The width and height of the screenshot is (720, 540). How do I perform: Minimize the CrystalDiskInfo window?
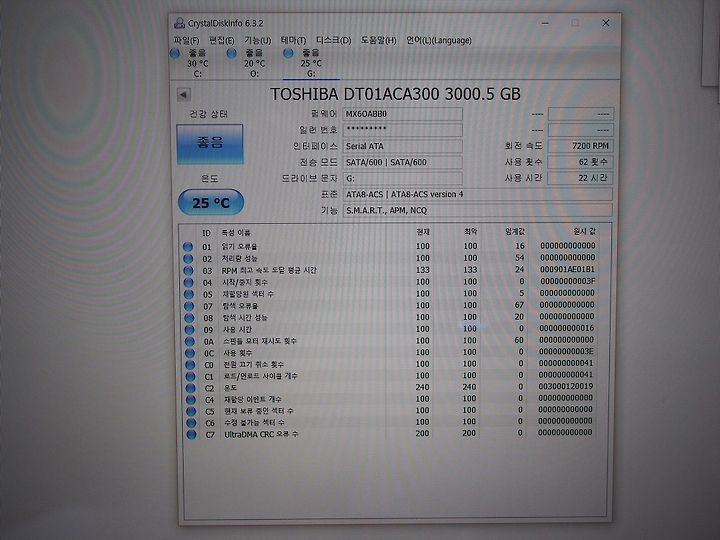point(545,23)
